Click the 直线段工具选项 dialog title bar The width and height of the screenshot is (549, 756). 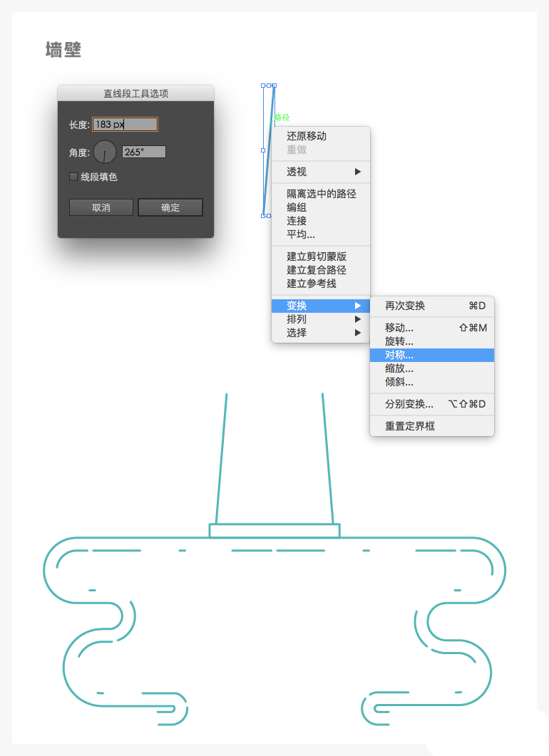pyautogui.click(x=135, y=93)
